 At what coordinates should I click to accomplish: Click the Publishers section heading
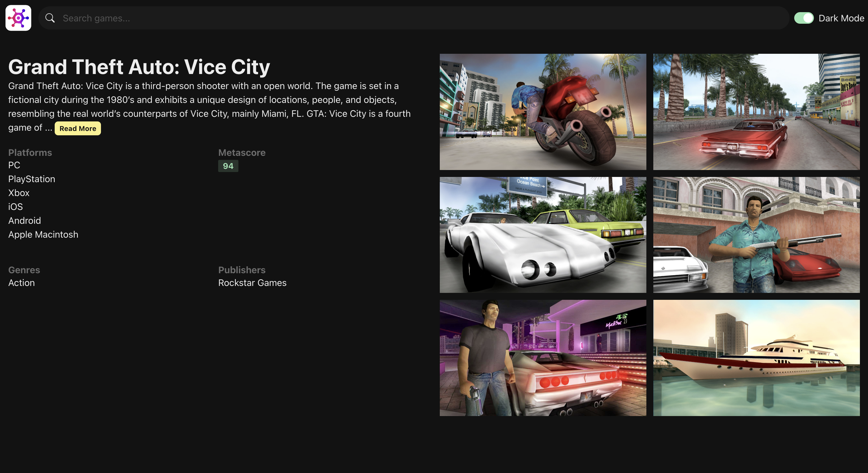242,270
